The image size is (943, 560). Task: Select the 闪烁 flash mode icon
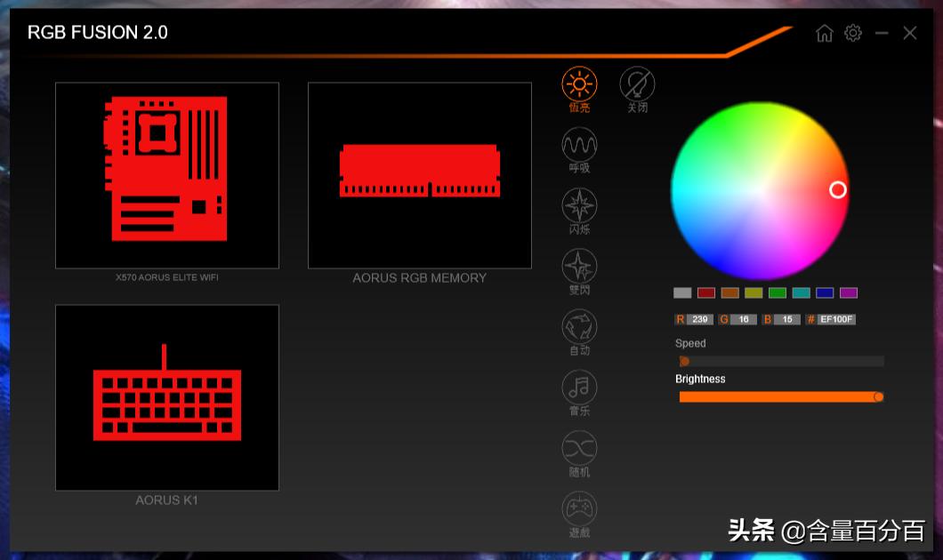(579, 205)
